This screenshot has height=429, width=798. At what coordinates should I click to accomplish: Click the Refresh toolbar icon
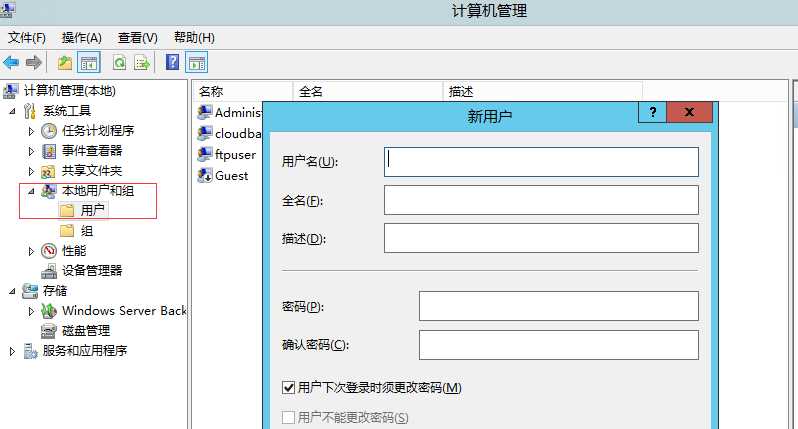click(x=120, y=63)
